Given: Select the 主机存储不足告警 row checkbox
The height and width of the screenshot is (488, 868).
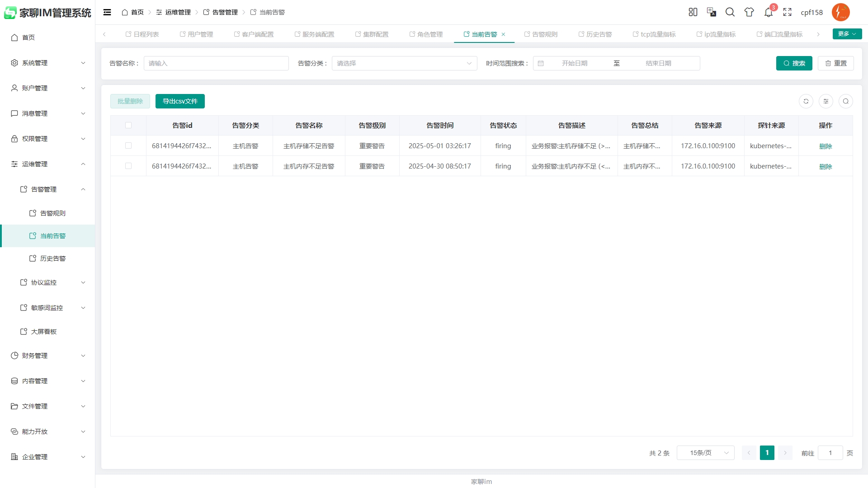Looking at the screenshot, I should click(128, 145).
